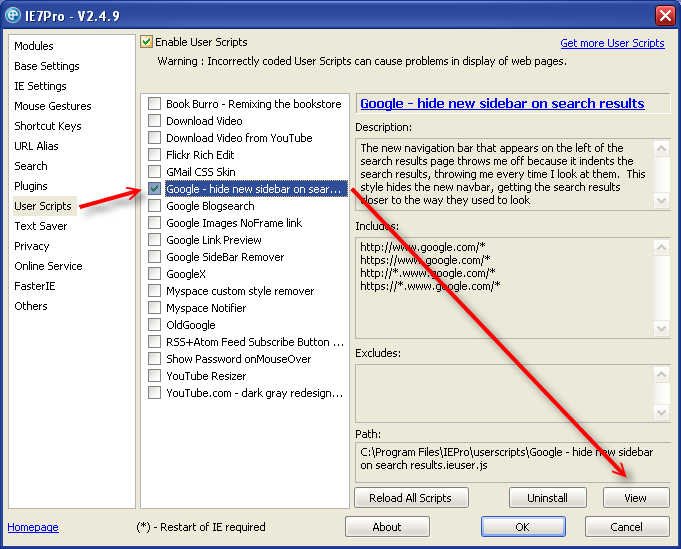Uncheck Google hide new sidebar script
This screenshot has width=681, height=549.
tap(154, 189)
